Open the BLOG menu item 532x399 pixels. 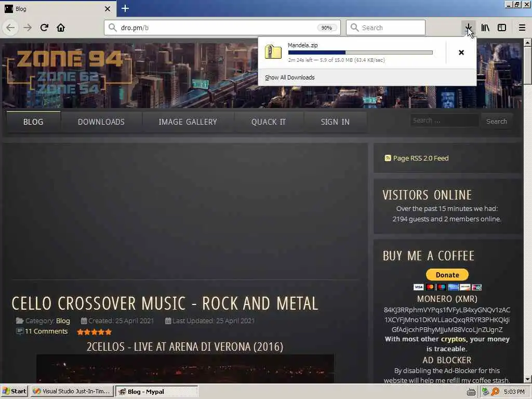(33, 122)
